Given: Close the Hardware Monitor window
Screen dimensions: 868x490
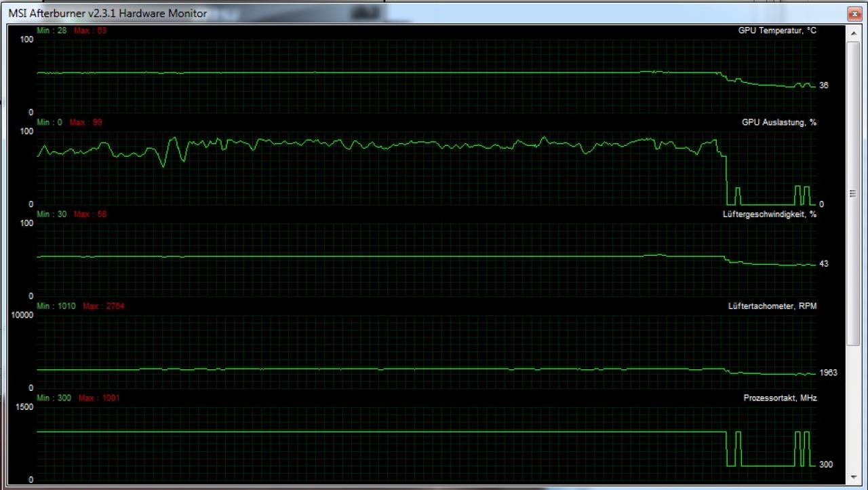Looking at the screenshot, I should click(854, 14).
